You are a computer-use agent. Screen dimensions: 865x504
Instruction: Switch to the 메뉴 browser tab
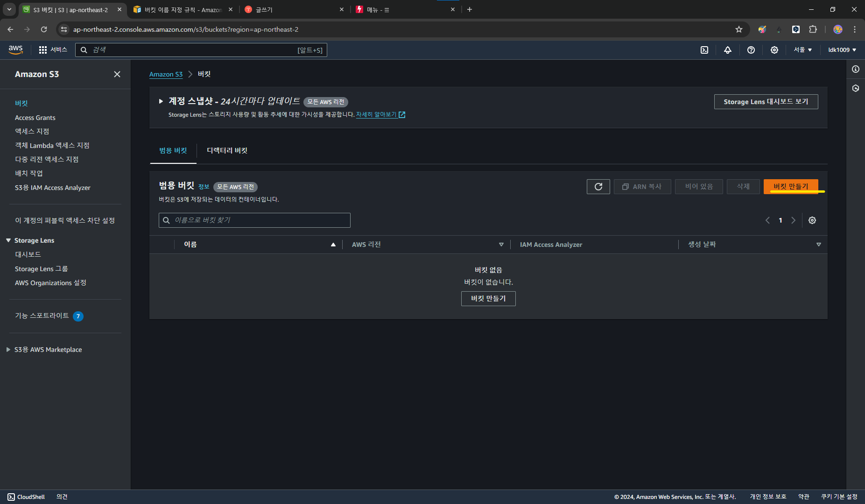pos(404,10)
